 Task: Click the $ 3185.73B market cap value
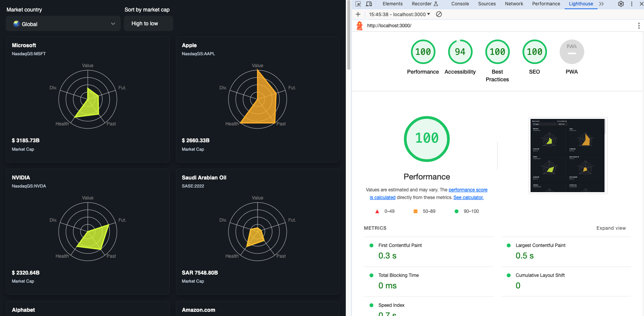point(26,140)
